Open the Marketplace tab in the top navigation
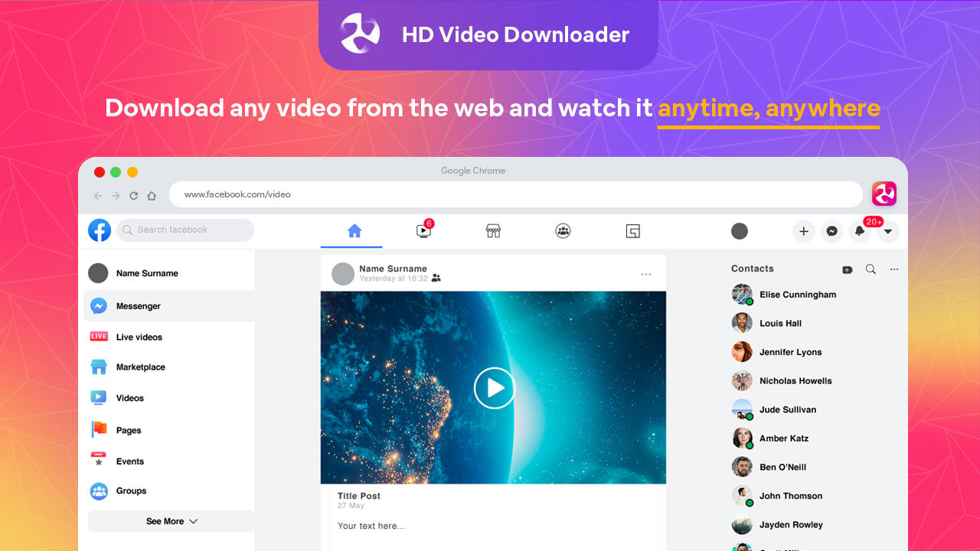 (493, 231)
